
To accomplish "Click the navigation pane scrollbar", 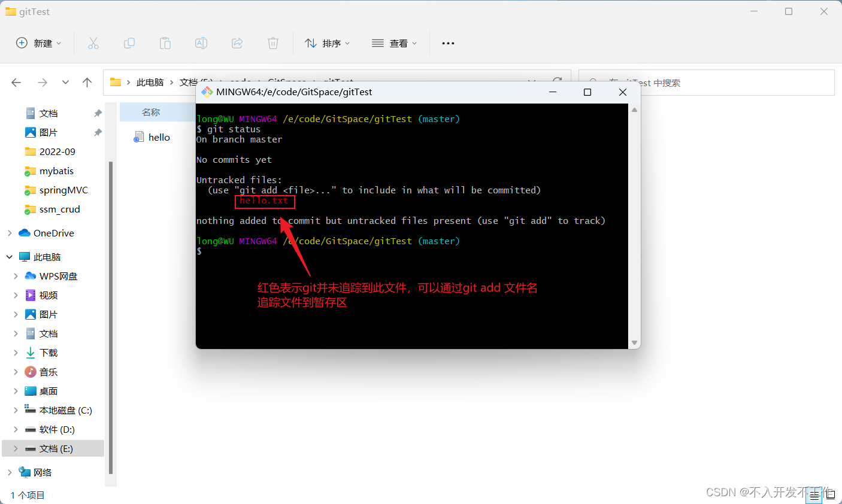I will click(x=111, y=317).
